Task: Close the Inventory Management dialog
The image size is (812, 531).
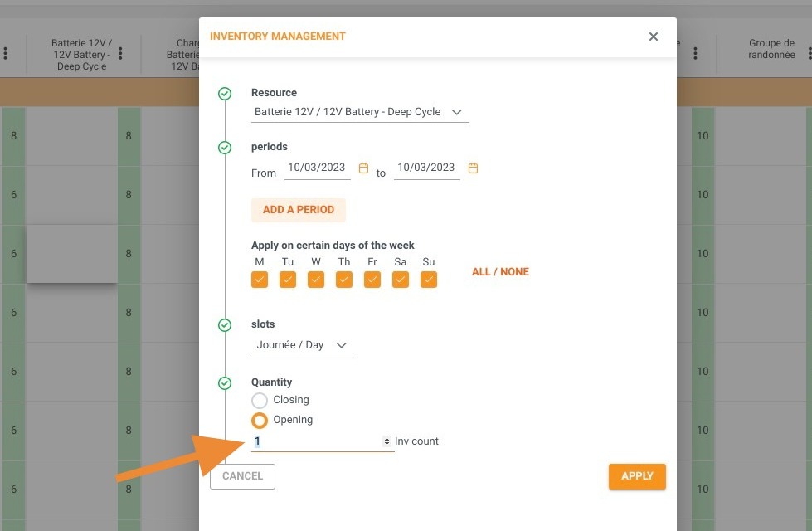Action: pyautogui.click(x=653, y=37)
